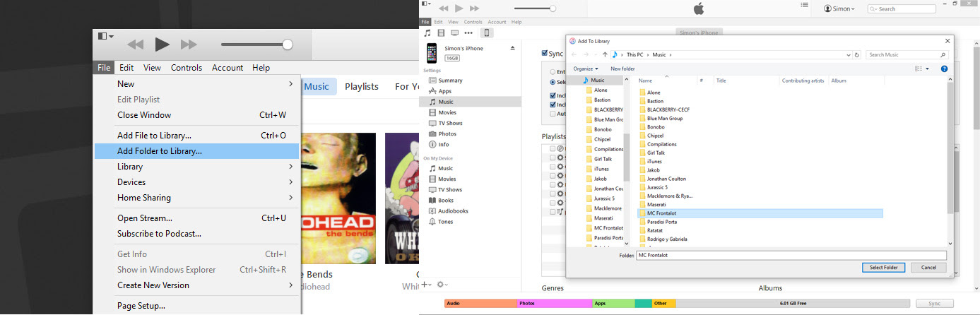
Task: Click the Play button in the small iTunes window
Action: (459, 8)
